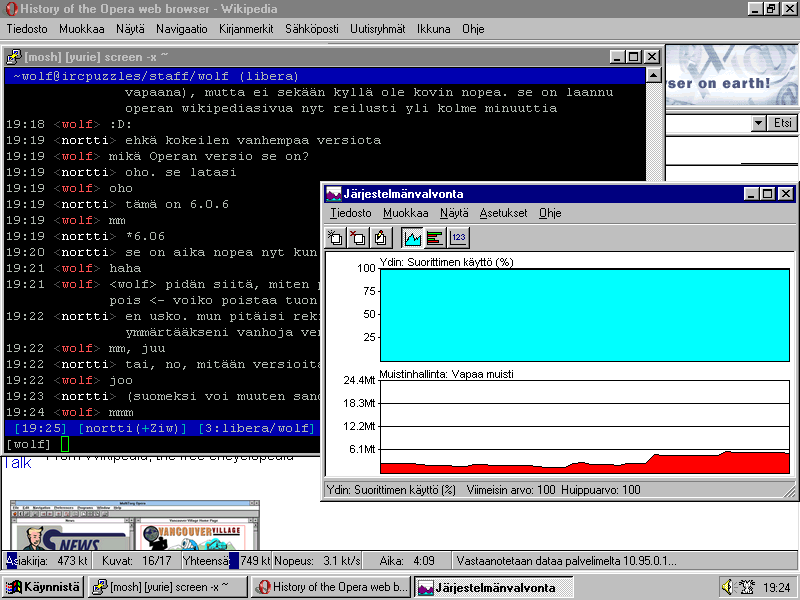Open Opera's Uutisryhmät menu
Image resolution: width=800 pixels, height=600 pixels.
click(x=378, y=29)
